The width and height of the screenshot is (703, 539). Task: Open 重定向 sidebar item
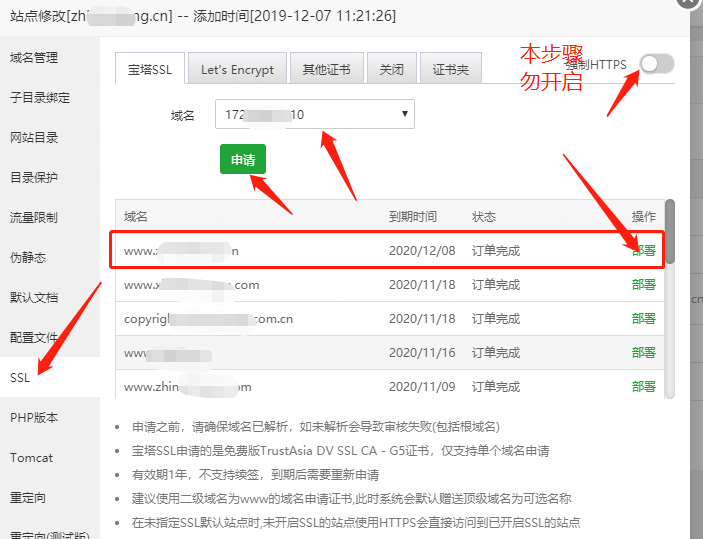(x=28, y=497)
